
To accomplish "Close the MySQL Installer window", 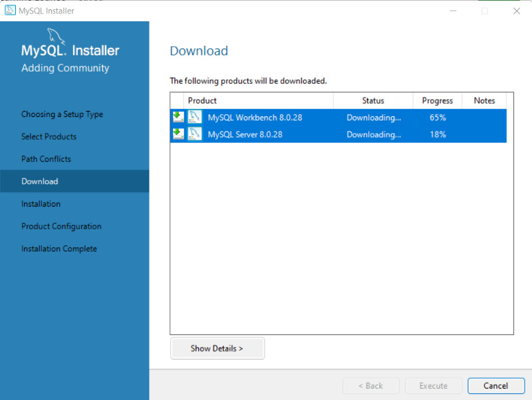I will 517,11.
